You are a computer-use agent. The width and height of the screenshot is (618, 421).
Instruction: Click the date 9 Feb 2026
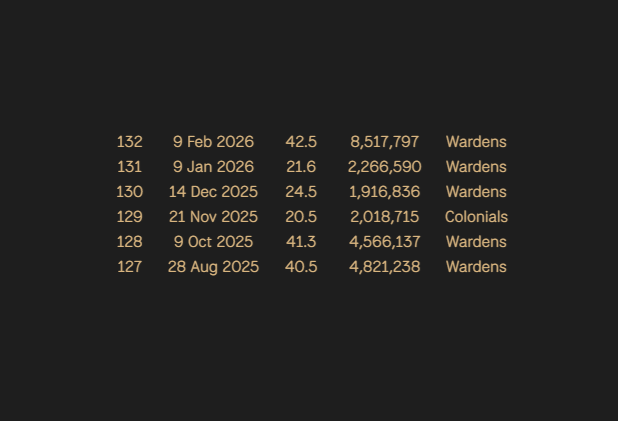[x=213, y=142]
